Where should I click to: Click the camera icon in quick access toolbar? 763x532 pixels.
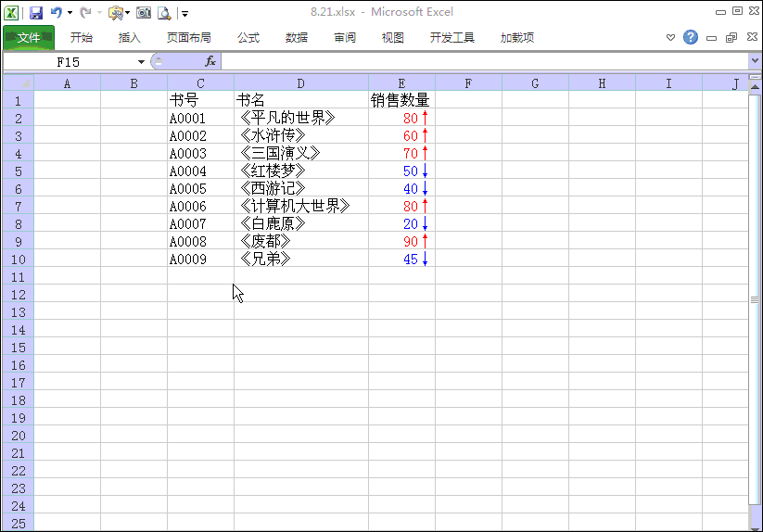tap(144, 13)
